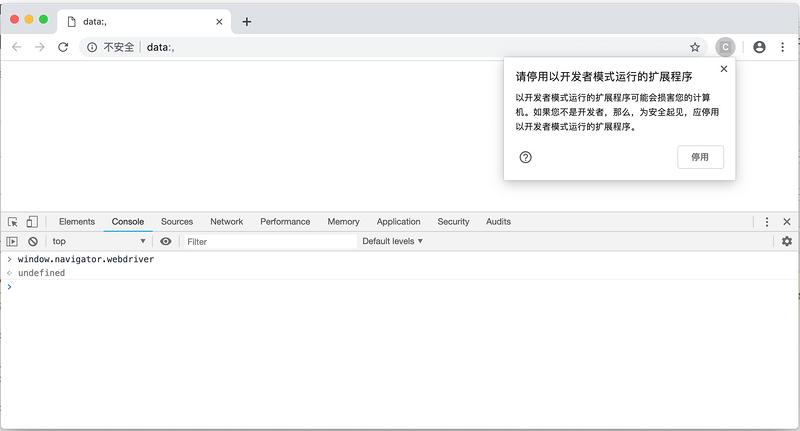This screenshot has height=431, width=800.
Task: Click the popup title 请停用以开发者模式运行的扩展程序
Action: tap(604, 77)
